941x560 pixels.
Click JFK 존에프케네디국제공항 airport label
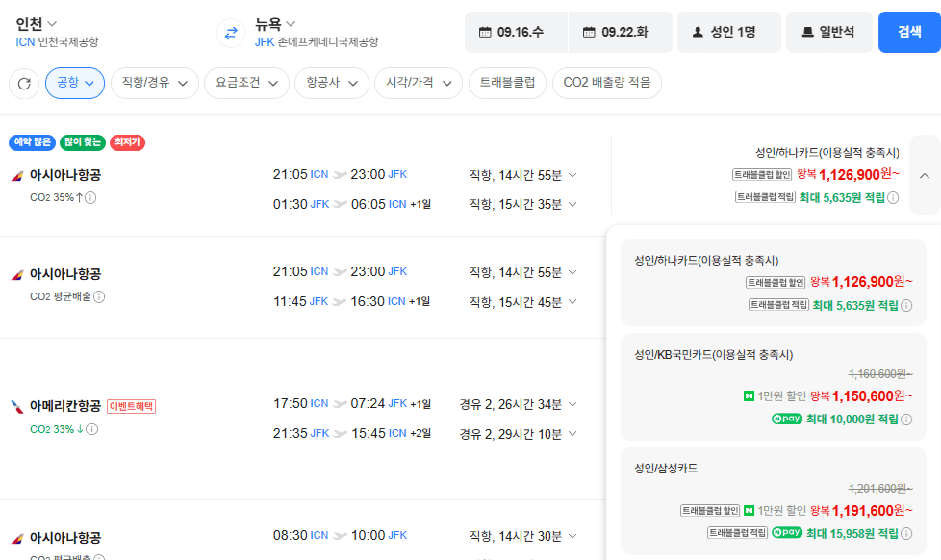coord(317,42)
